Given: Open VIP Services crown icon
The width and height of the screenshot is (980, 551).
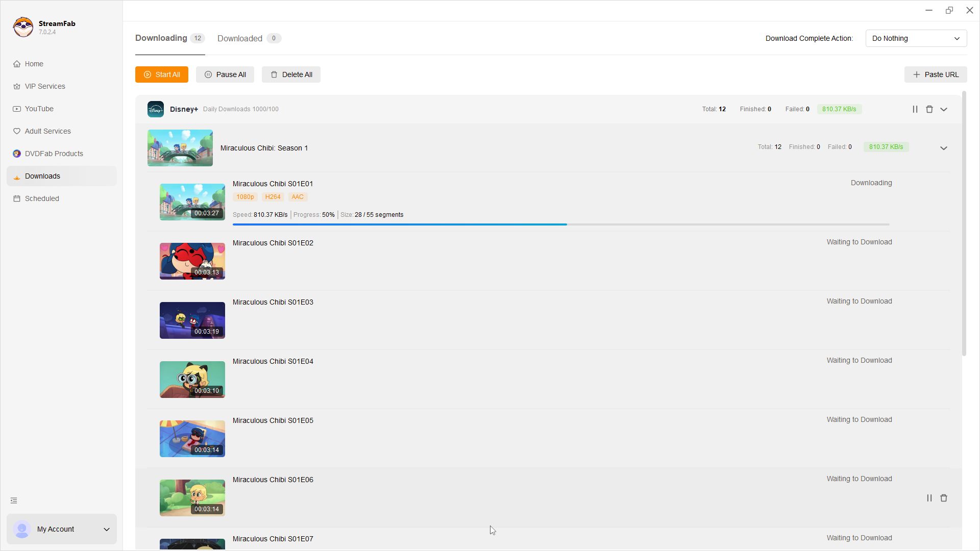Looking at the screenshot, I should [x=17, y=86].
